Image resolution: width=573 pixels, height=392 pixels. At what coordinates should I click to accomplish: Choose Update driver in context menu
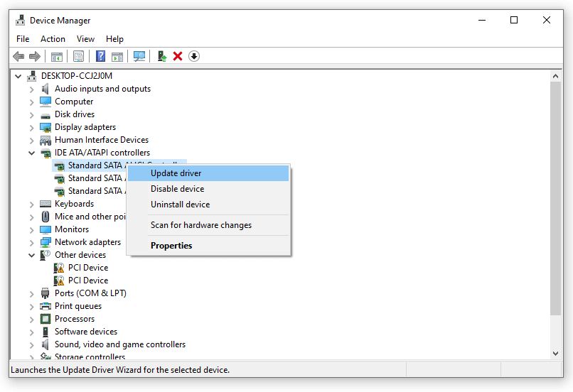pyautogui.click(x=208, y=173)
